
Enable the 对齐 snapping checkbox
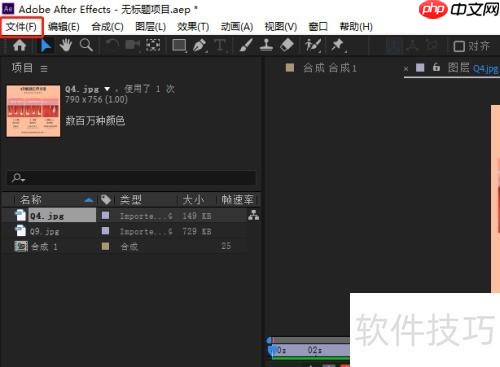click(459, 46)
